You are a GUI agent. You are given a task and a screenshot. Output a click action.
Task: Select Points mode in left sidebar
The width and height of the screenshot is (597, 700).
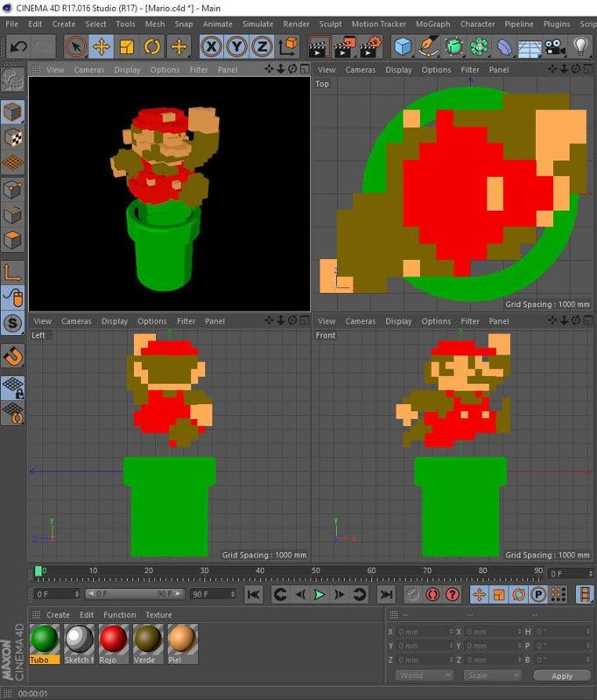(12, 189)
